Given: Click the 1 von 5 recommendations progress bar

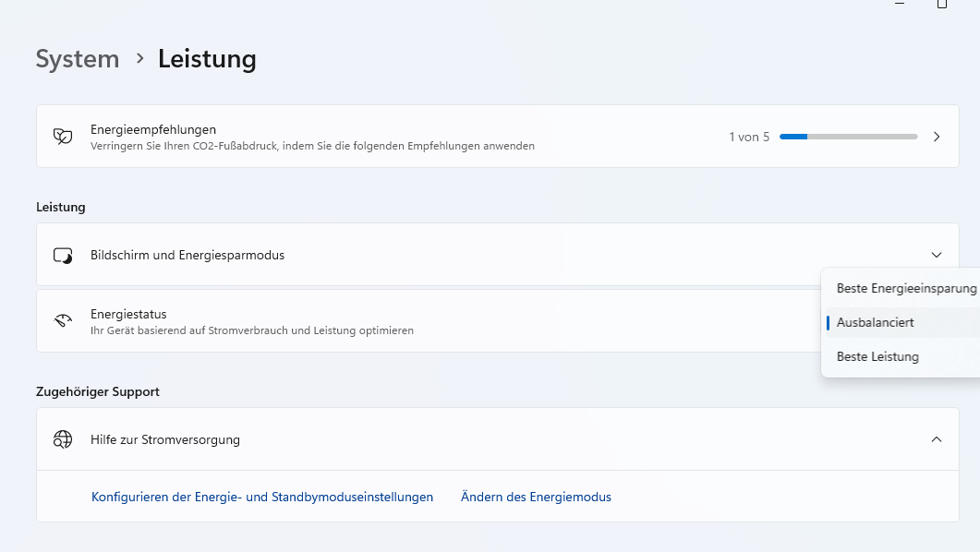Looking at the screenshot, I should pos(848,137).
